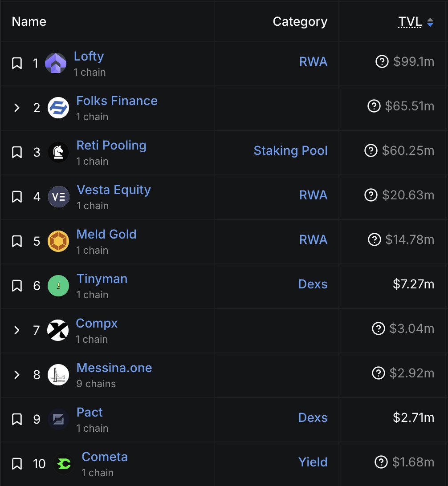
Task: Click the info icon beside Cometa's $1.68m
Action: coord(381,462)
